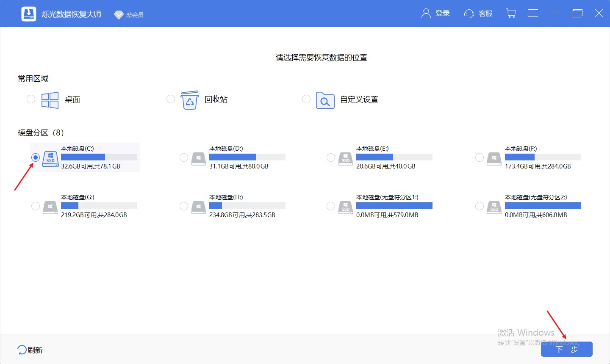Select the 无盘符分区1 partition radio button
This screenshot has height=364, width=610.
331,206
